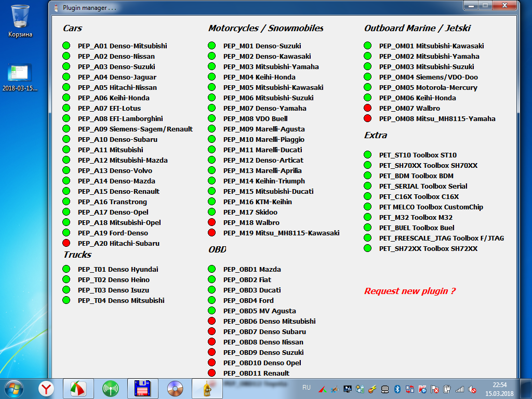
Task: Click the Bluetooth icon in the system tray
Action: coord(397,389)
